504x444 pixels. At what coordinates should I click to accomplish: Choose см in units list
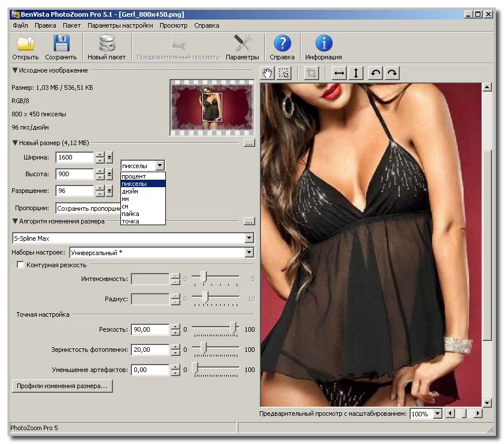click(143, 206)
